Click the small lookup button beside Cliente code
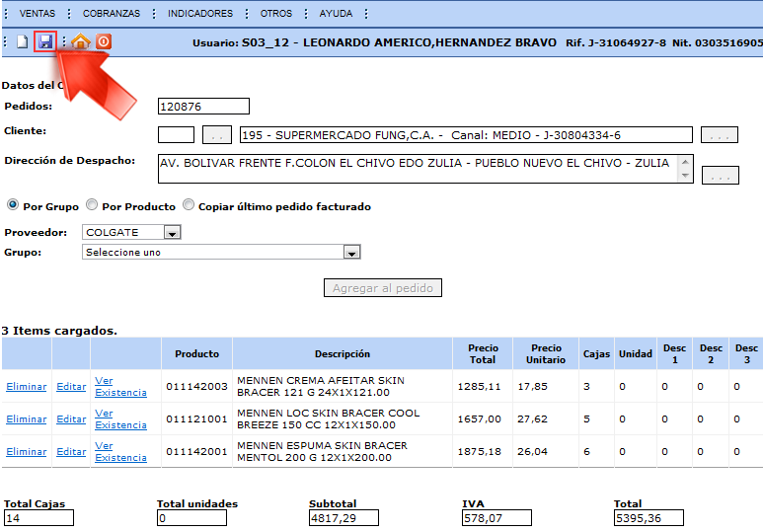 [x=217, y=135]
